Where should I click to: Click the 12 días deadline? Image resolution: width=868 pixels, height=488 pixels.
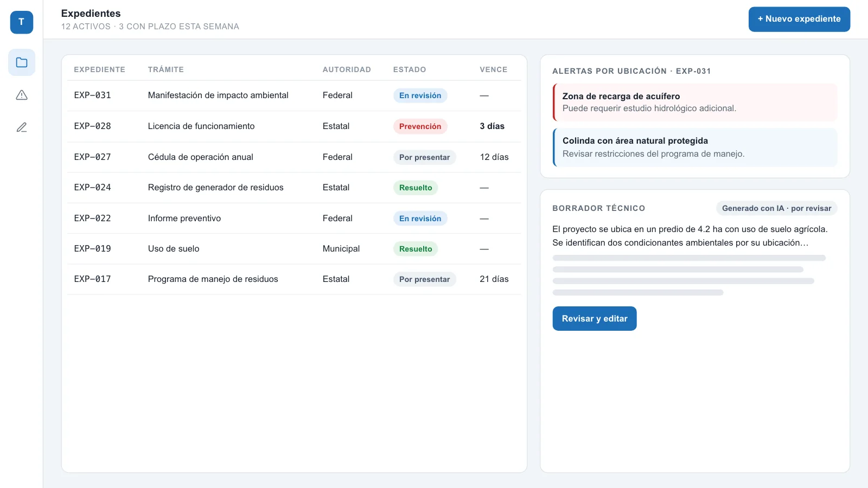pyautogui.click(x=494, y=157)
